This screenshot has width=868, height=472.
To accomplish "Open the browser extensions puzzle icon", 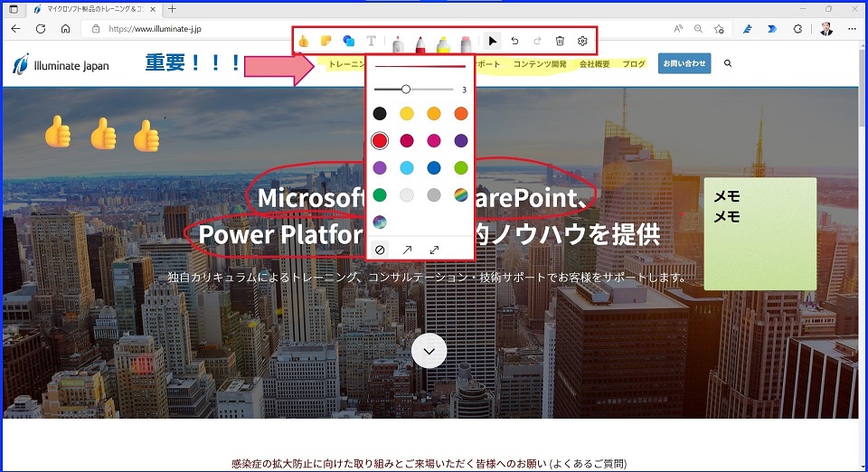I will pyautogui.click(x=797, y=29).
